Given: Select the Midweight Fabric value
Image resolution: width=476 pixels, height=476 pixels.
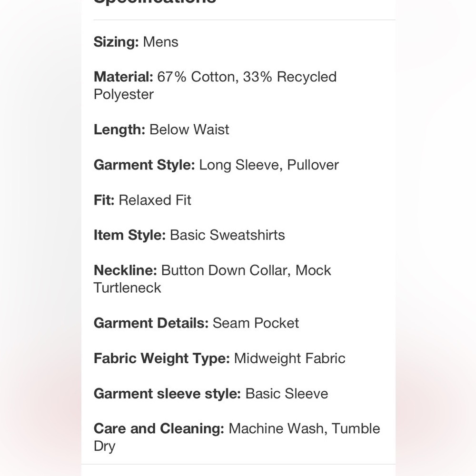Looking at the screenshot, I should [x=289, y=358].
